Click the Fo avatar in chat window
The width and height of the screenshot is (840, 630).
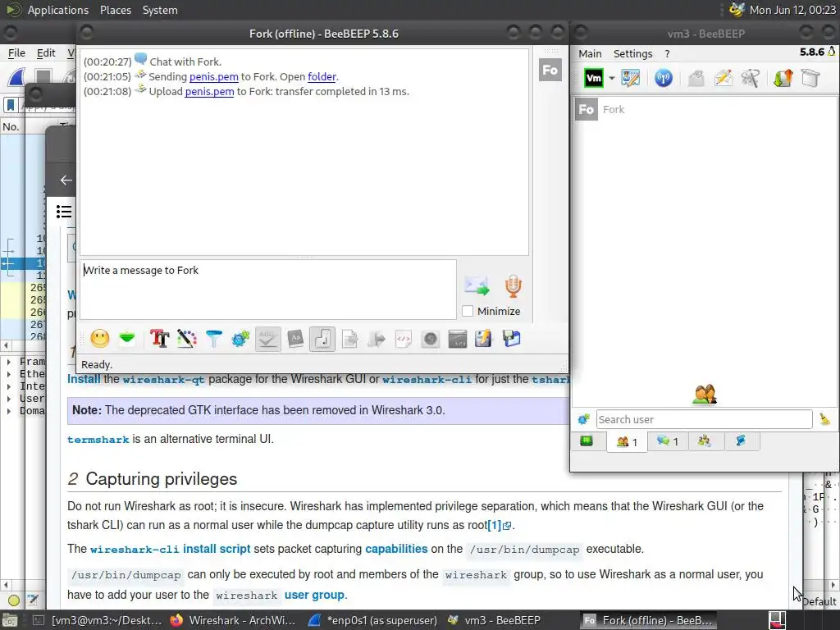550,71
